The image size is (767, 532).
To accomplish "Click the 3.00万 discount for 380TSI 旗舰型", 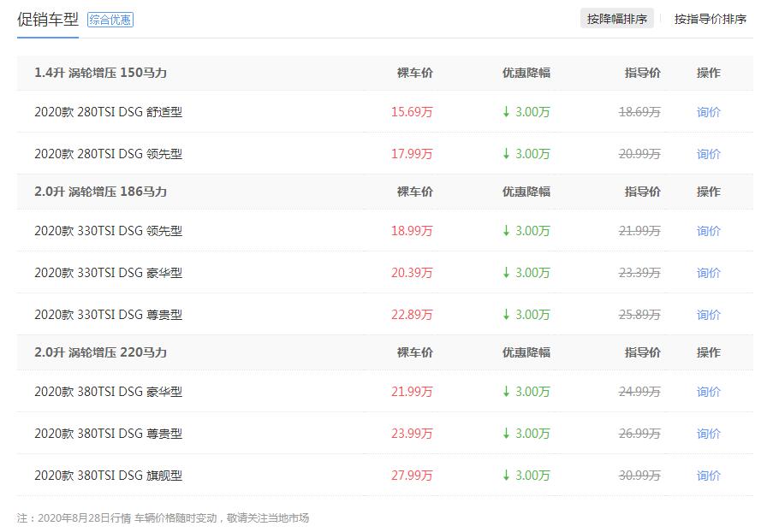I will [526, 476].
